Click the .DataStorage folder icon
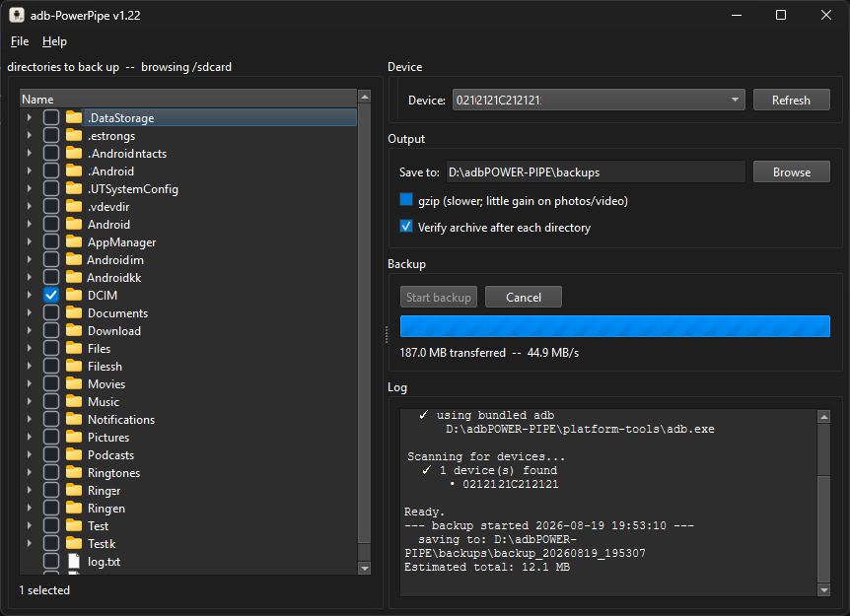The width and height of the screenshot is (850, 616). click(x=74, y=117)
